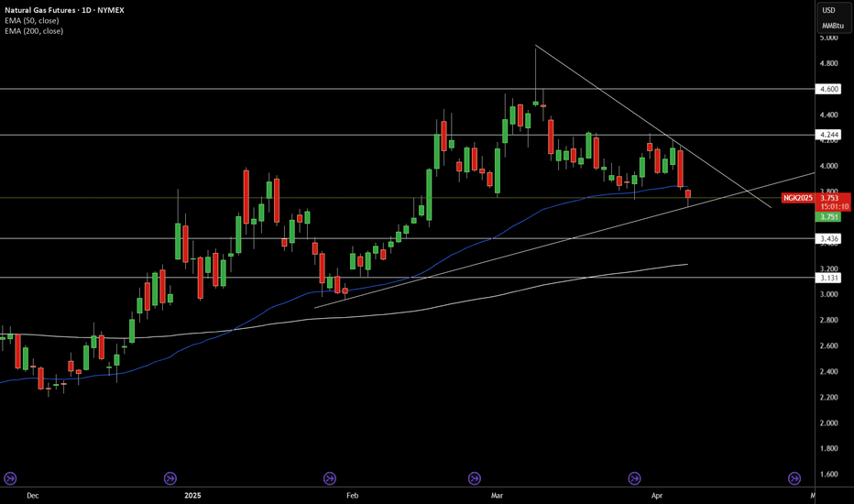Click the Dec label on the time axis
The image size is (854, 504).
coord(33,495)
